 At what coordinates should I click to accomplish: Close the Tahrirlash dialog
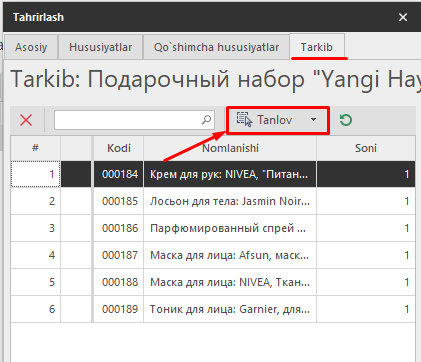(x=403, y=17)
